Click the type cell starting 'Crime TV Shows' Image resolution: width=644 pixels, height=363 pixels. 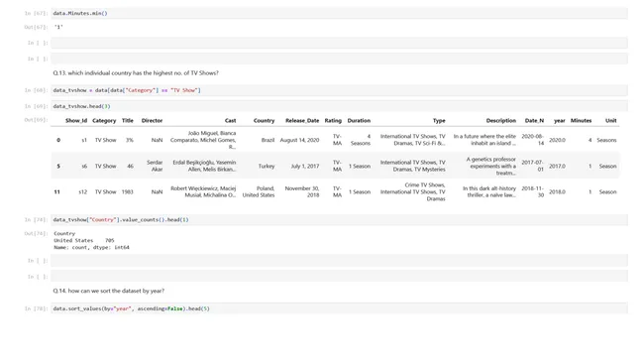[413, 192]
